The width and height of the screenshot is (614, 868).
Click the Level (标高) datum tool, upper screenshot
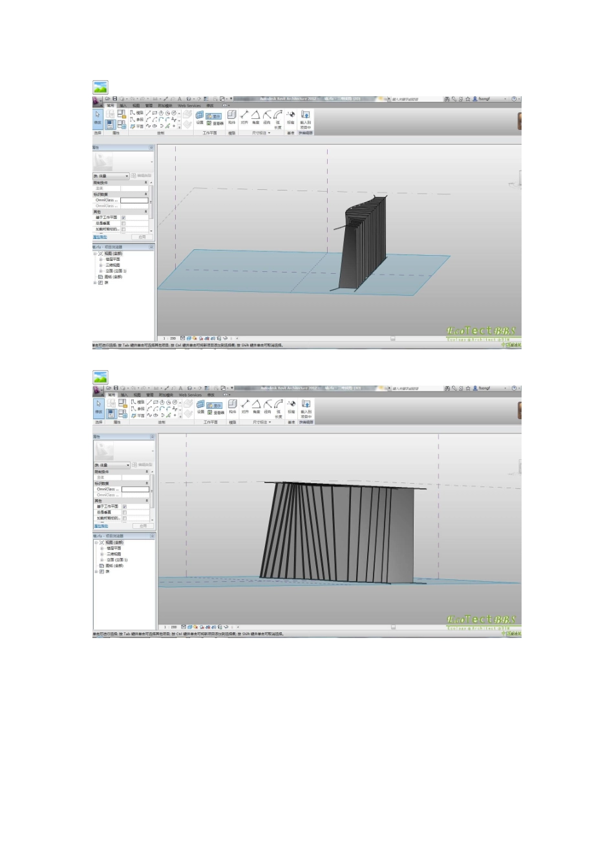point(291,117)
